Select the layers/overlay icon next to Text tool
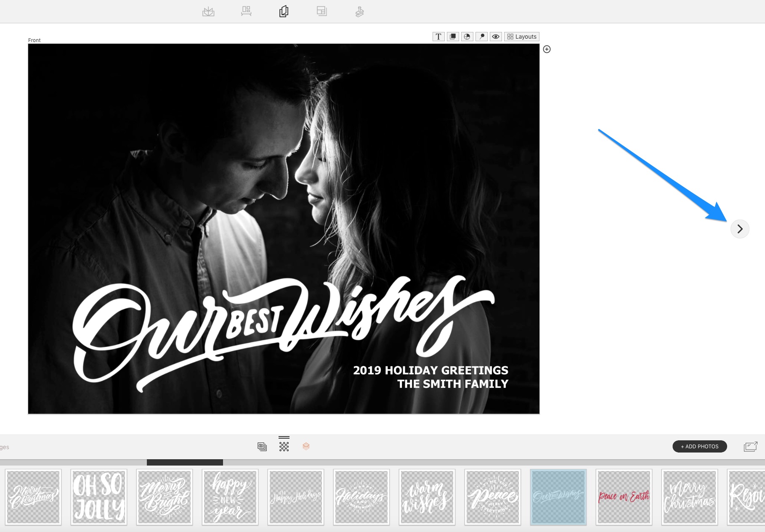Image resolution: width=765 pixels, height=532 pixels. tap(453, 37)
